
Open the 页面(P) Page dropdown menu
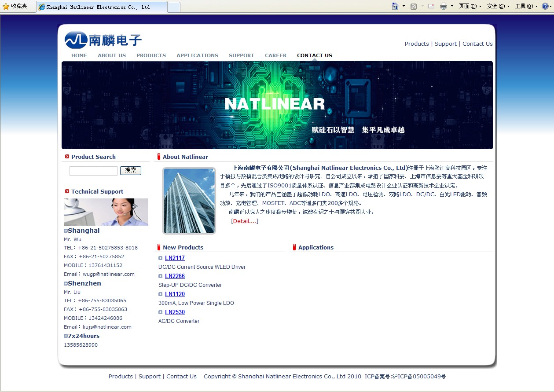pyautogui.click(x=470, y=6)
